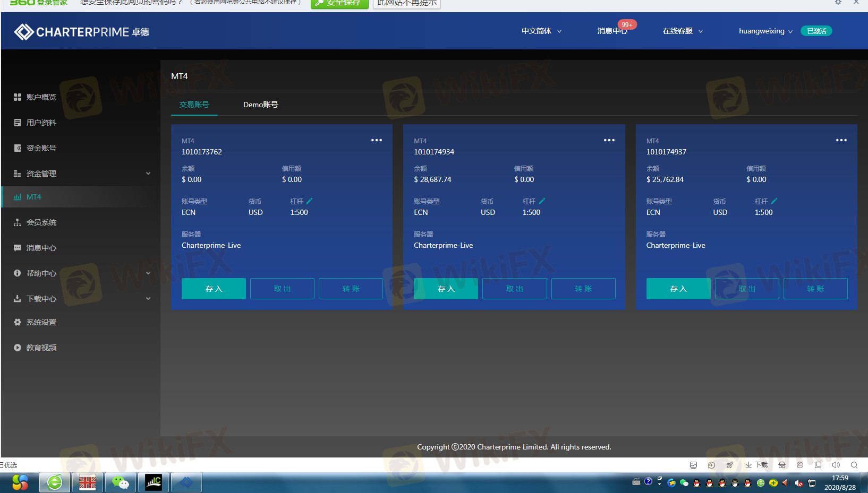This screenshot has width=868, height=493.
Task: Click 取出 button for account 1010173762
Action: coord(282,289)
